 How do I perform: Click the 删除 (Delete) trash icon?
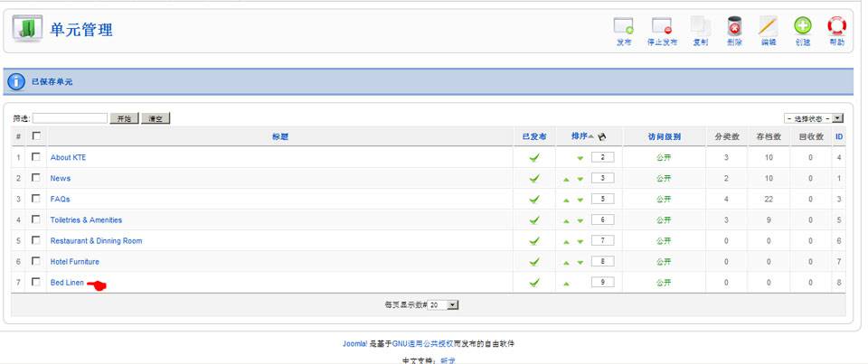pos(734,26)
